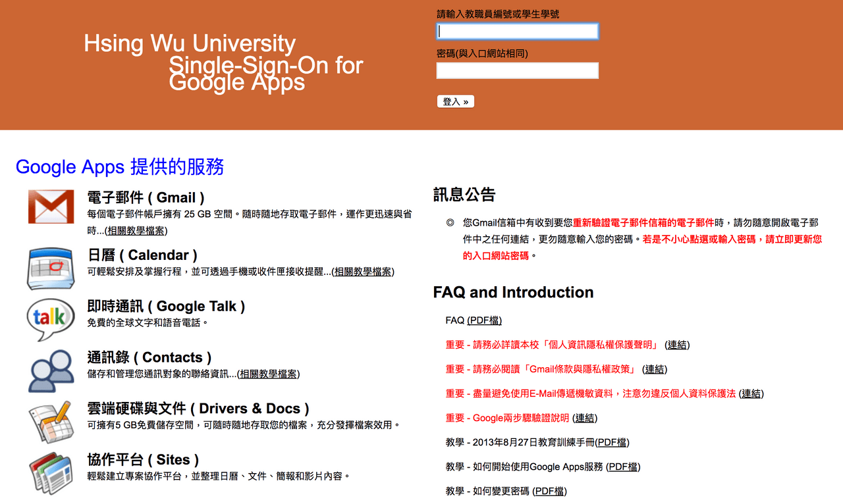Viewport: 843px width, 504px height.
Task: Open 個人資訊隱私權保護聲明 連結 link
Action: [x=677, y=345]
